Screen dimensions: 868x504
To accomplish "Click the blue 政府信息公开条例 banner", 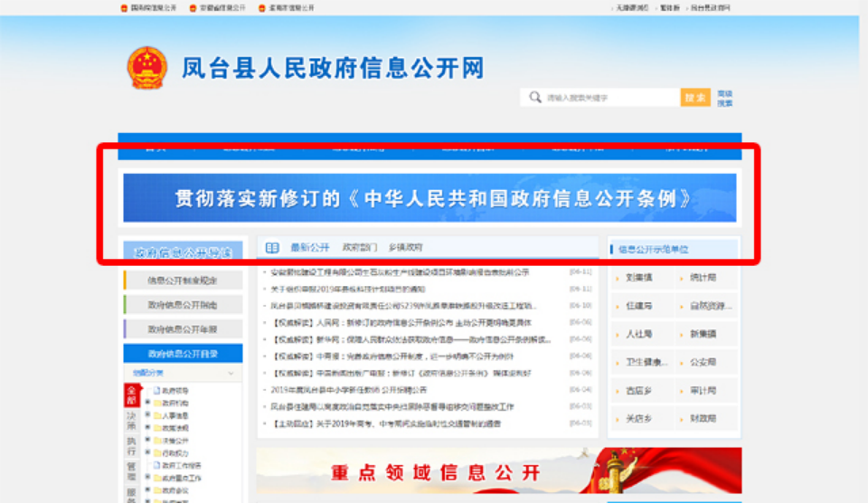I will 429,198.
